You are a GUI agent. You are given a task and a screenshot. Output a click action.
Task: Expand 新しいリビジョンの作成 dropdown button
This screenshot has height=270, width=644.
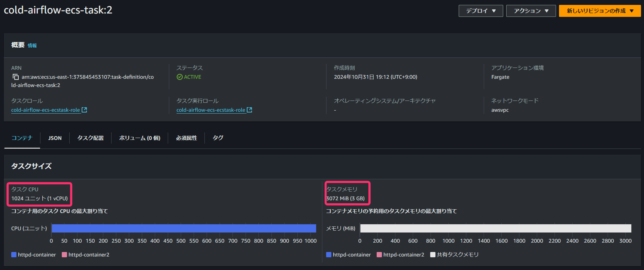tap(600, 11)
